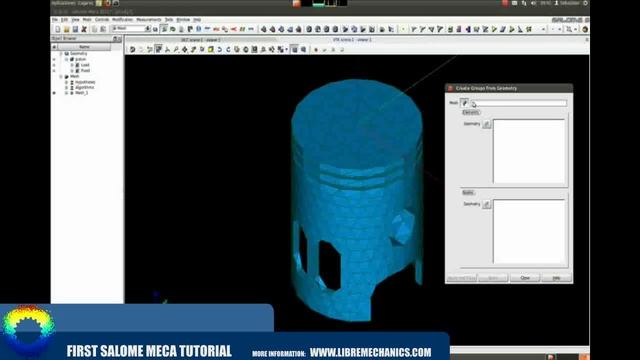Viewport: 640px width, 360px height.
Task: Collapse the Geometry tree node
Action: pos(61,53)
